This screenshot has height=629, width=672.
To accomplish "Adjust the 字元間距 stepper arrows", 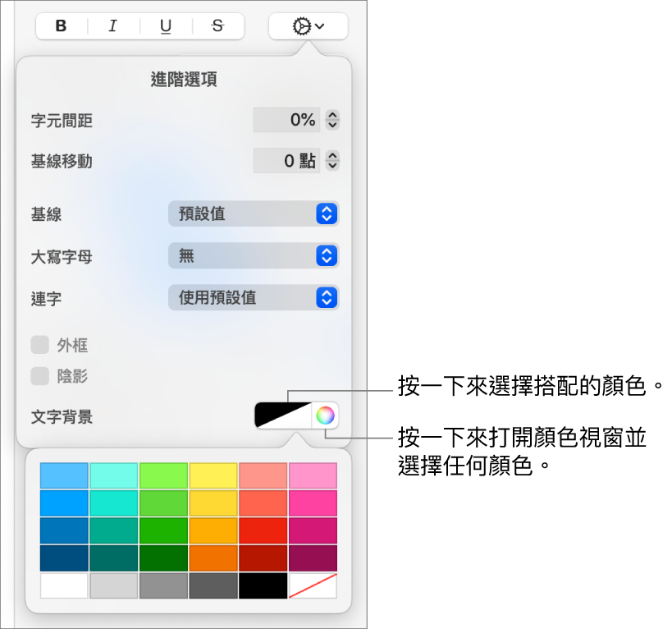I will pyautogui.click(x=332, y=120).
